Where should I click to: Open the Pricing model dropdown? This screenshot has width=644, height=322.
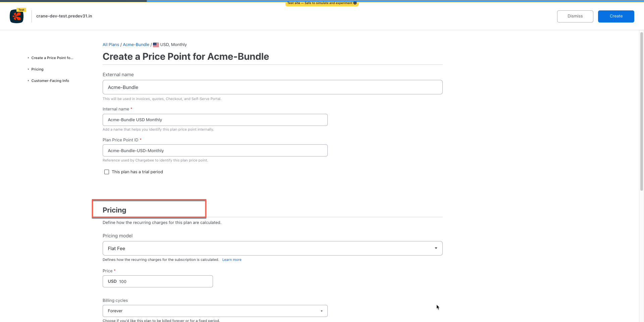point(272,248)
